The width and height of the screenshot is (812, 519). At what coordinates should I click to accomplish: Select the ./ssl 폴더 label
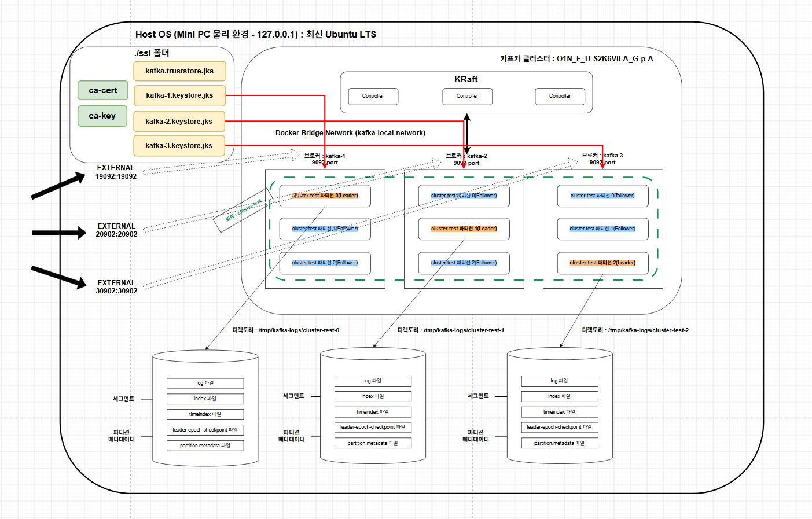pyautogui.click(x=152, y=53)
